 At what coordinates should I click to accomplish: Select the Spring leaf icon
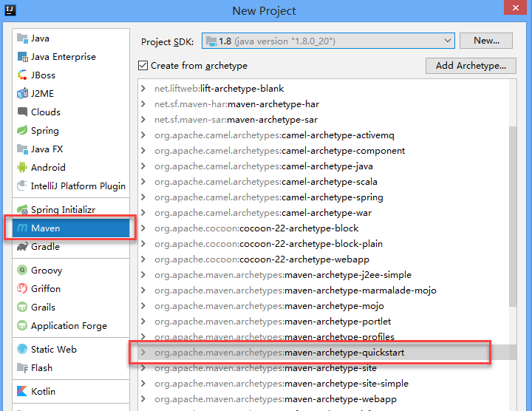22,130
